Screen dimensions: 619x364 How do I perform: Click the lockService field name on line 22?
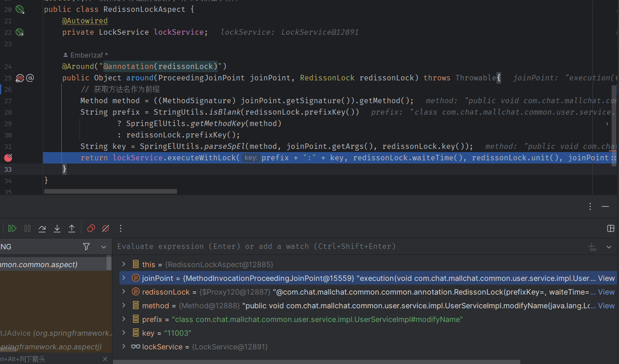179,32
